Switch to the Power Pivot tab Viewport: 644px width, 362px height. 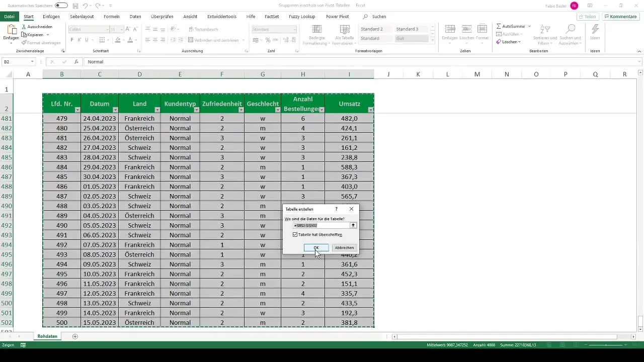point(337,17)
